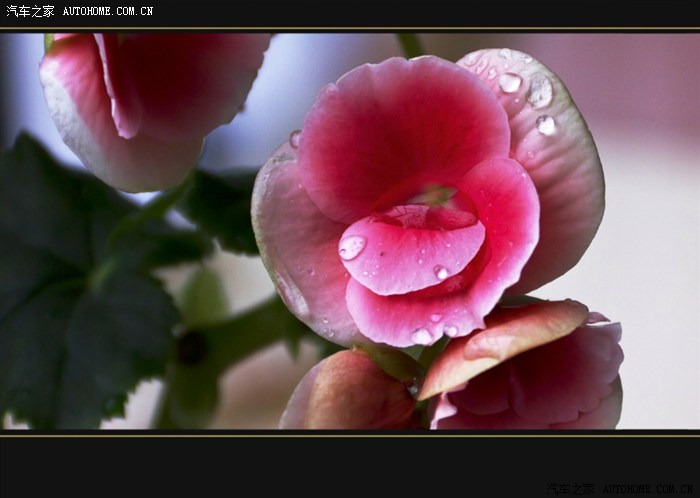Click the green stem below the top-left flower
Viewport: 700px width, 498px height.
pyautogui.click(x=150, y=212)
